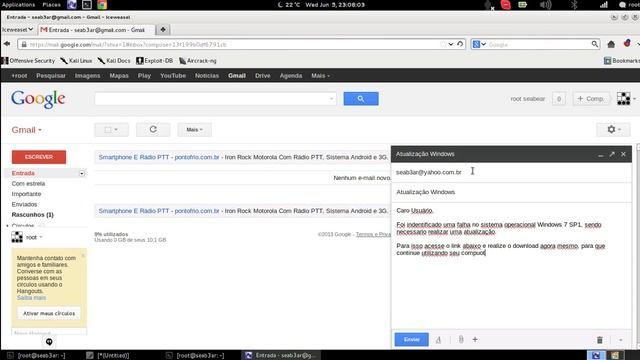Screen dimensions: 640x360
Task: Open Com estrela starred folder
Action: 28,184
